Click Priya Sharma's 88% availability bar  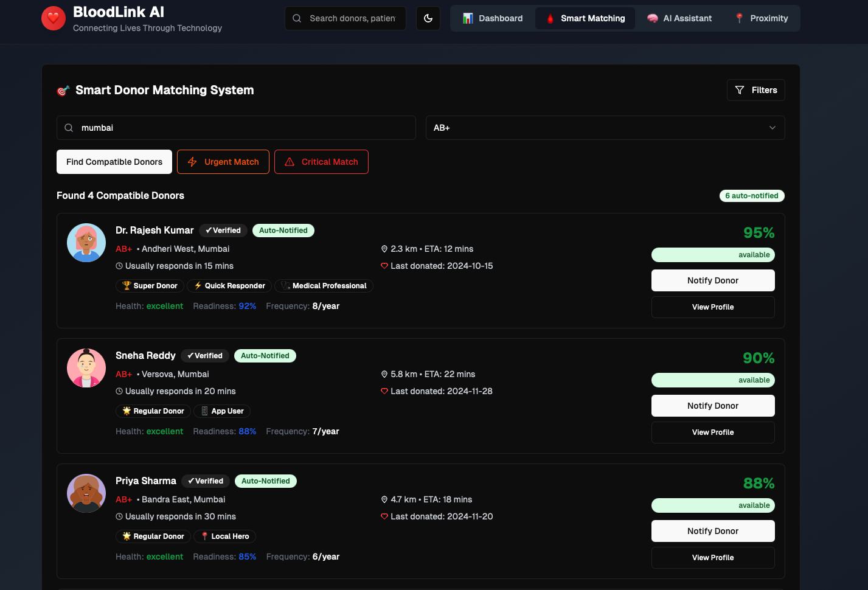(713, 505)
